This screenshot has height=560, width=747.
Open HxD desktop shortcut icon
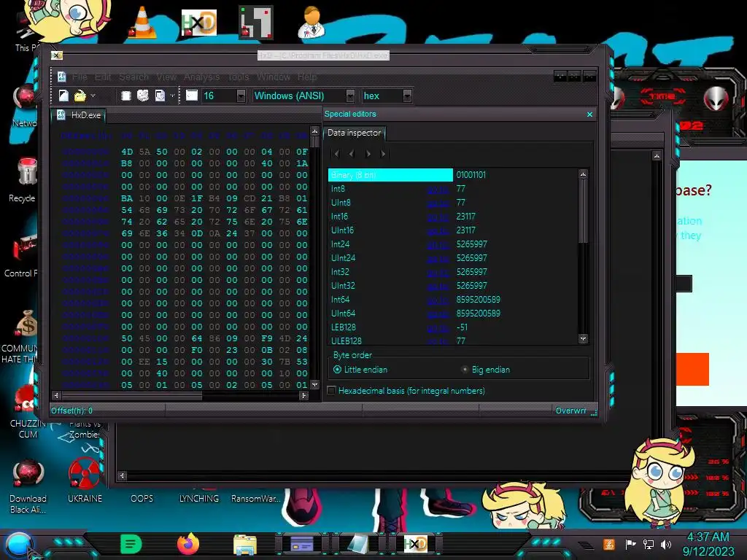[x=199, y=22]
